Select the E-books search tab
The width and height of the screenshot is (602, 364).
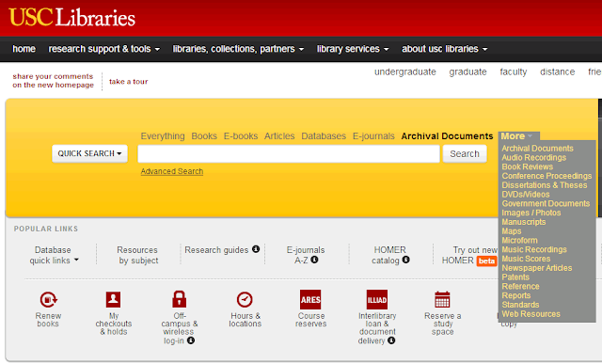tap(241, 136)
